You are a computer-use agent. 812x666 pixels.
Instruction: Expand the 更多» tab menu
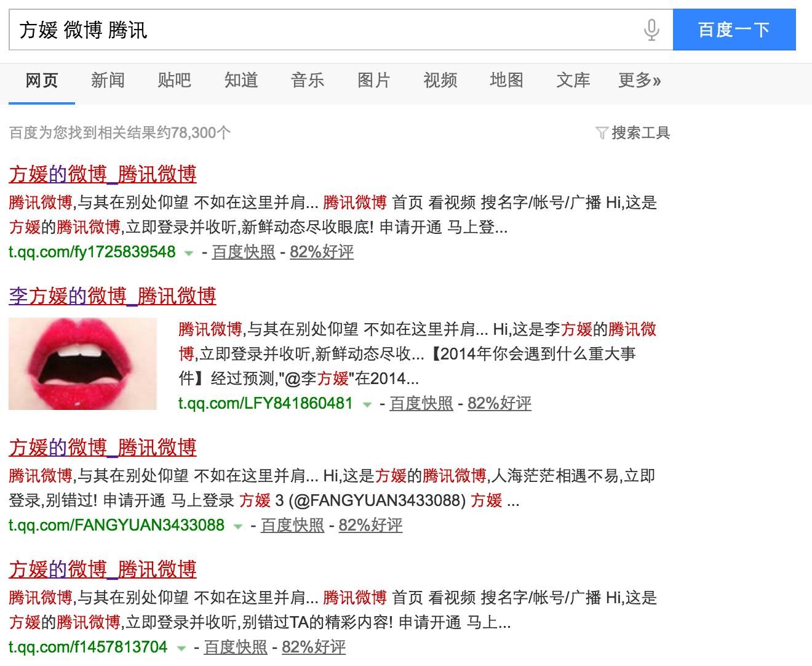pyautogui.click(x=639, y=80)
